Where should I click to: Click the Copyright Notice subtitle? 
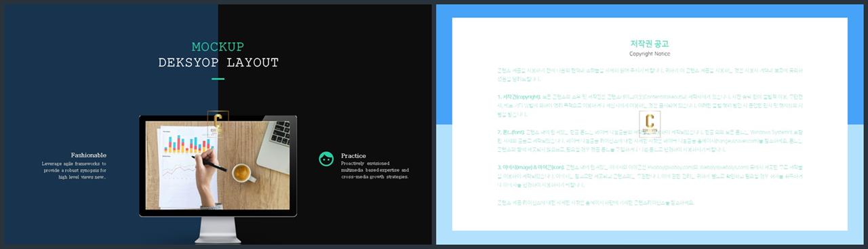coord(650,54)
